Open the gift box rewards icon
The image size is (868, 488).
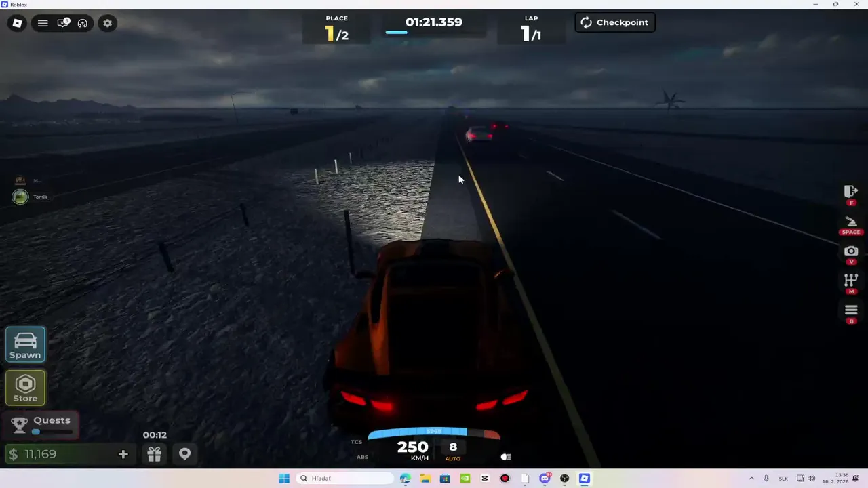click(x=155, y=454)
